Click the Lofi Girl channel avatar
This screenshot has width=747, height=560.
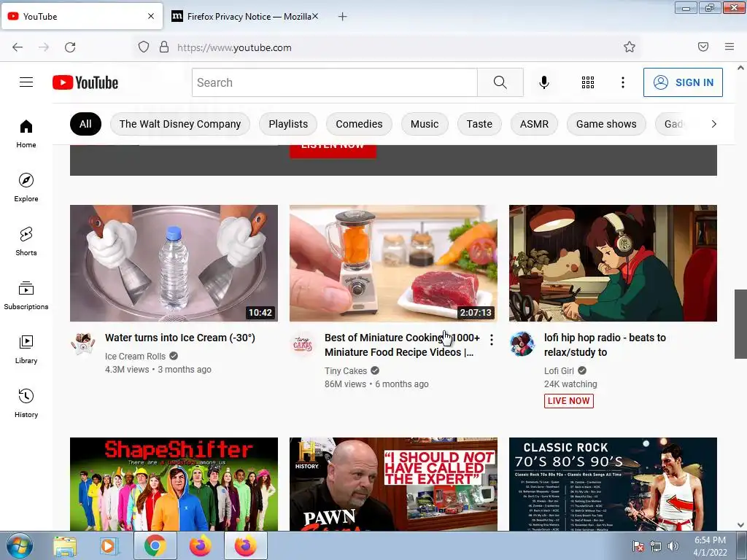point(522,344)
